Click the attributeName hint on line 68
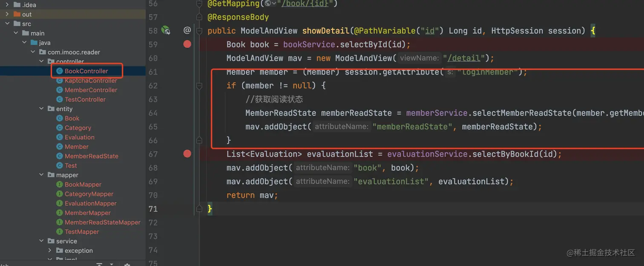 [x=323, y=168]
